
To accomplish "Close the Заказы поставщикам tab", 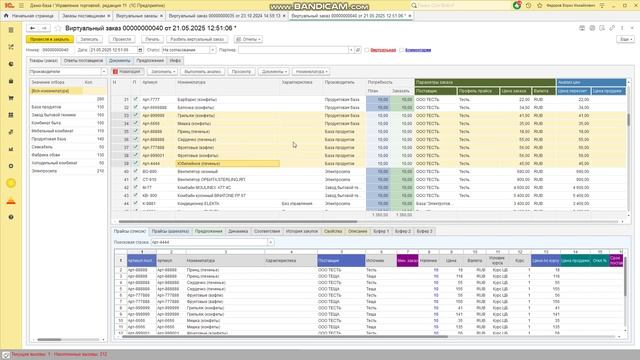I will click(109, 16).
